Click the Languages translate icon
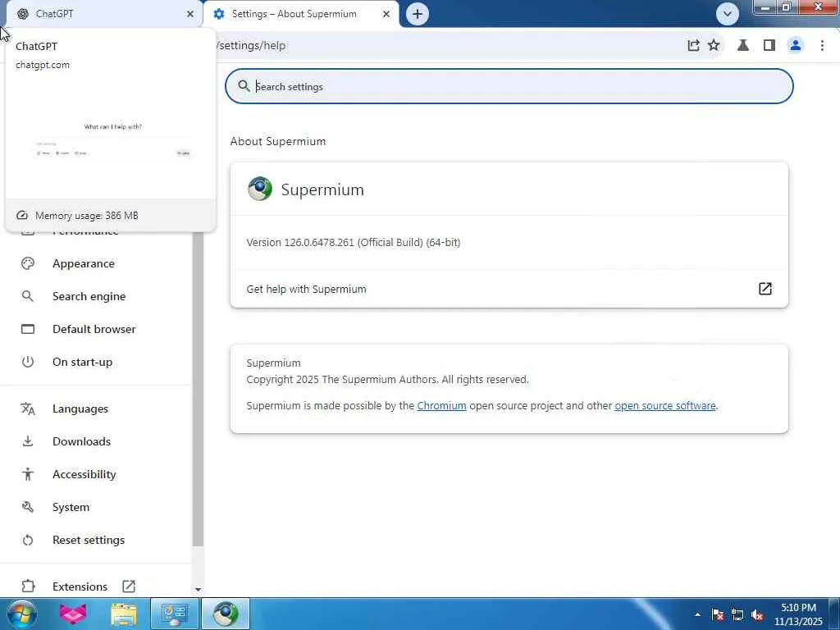 [x=28, y=409]
